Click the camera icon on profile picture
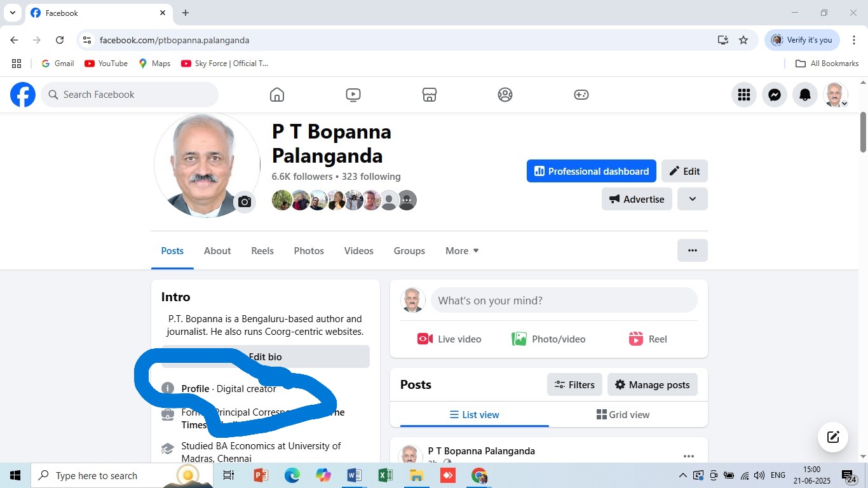Viewport: 868px width, 488px height. [x=245, y=202]
